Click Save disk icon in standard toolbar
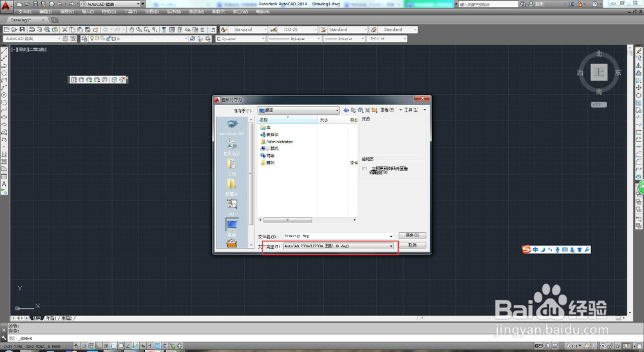 (22, 30)
